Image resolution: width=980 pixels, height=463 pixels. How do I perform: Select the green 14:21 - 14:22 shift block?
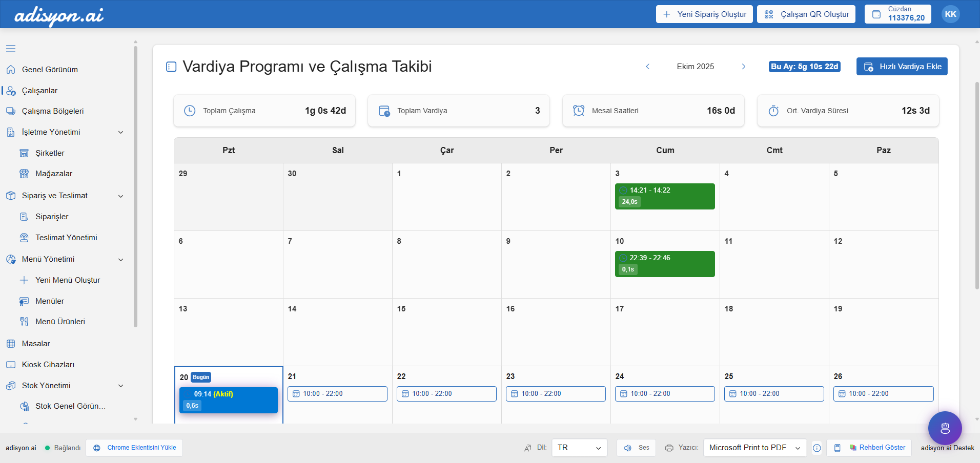[x=664, y=196]
